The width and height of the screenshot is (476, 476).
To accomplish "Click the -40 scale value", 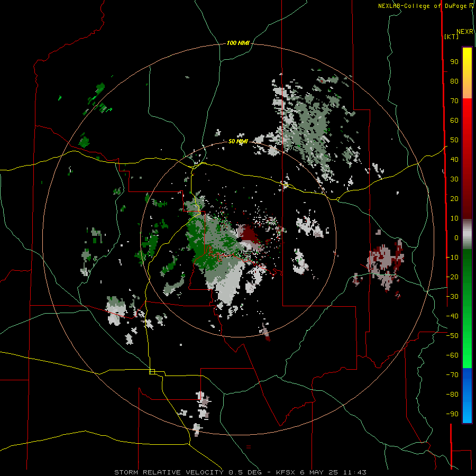I will click(x=452, y=316).
